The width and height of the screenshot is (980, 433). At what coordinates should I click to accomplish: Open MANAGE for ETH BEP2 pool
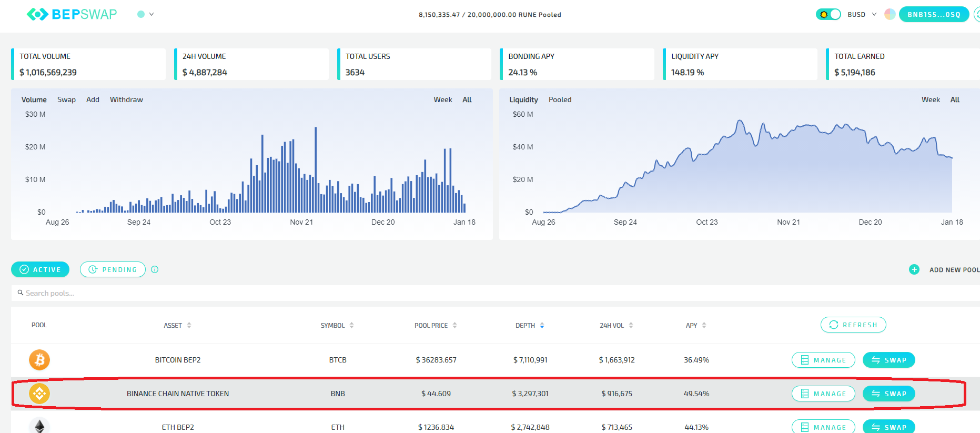(x=823, y=427)
